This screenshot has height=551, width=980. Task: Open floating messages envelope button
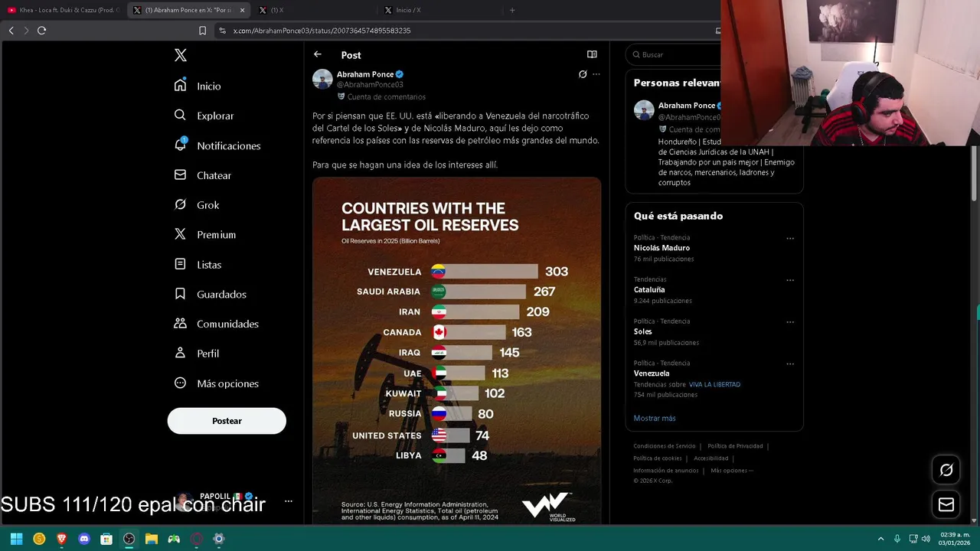[x=946, y=504]
